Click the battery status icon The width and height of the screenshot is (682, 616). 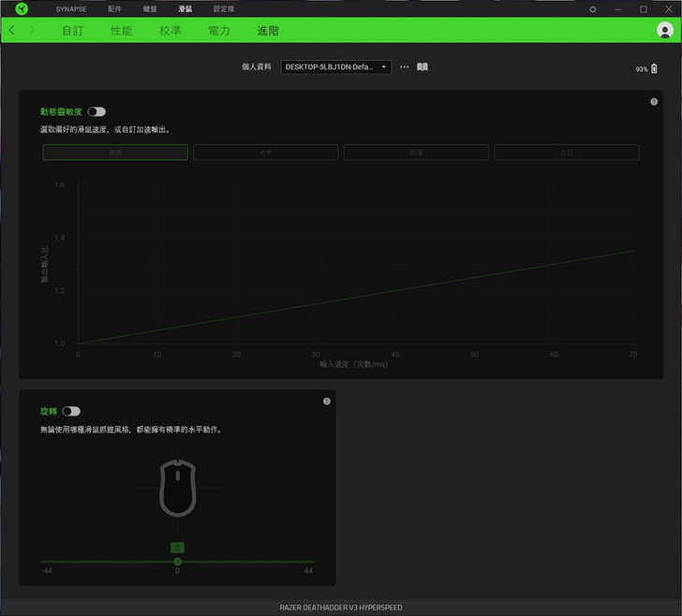click(x=654, y=69)
